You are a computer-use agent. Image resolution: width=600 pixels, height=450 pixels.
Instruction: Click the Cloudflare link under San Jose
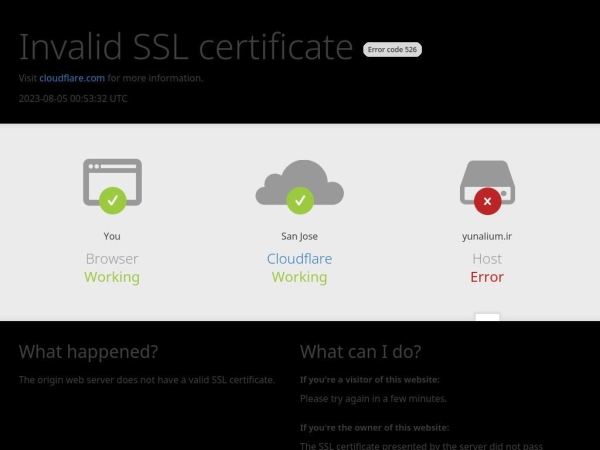coord(299,259)
